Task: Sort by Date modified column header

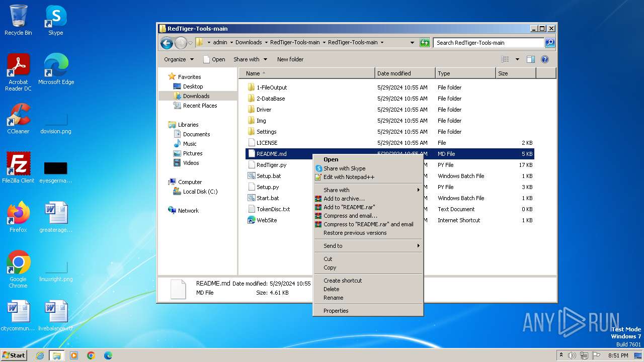Action: pos(405,73)
